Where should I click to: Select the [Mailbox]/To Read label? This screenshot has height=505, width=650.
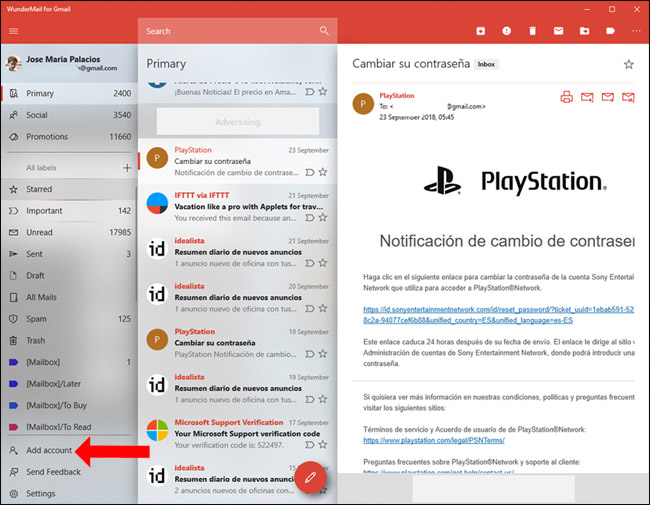tap(69, 427)
